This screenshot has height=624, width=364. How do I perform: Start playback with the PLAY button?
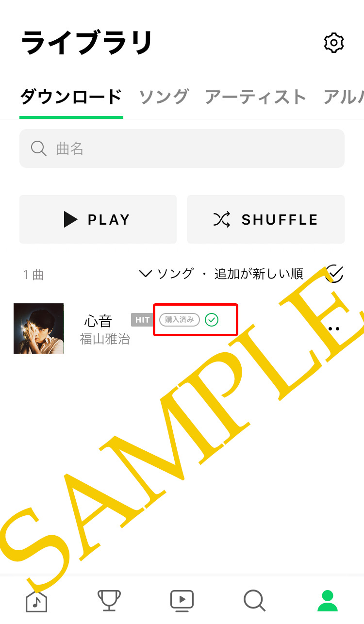click(x=98, y=219)
